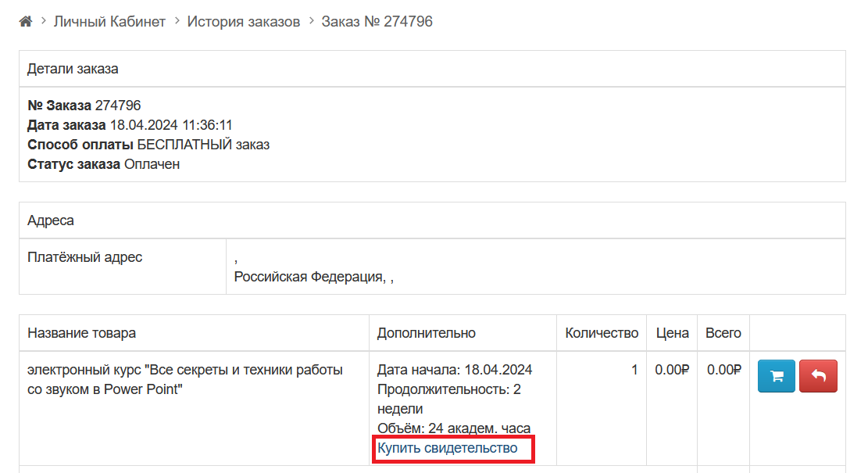The image size is (868, 473).
Task: Go to История заказов breadcrumb
Action: pyautogui.click(x=244, y=22)
